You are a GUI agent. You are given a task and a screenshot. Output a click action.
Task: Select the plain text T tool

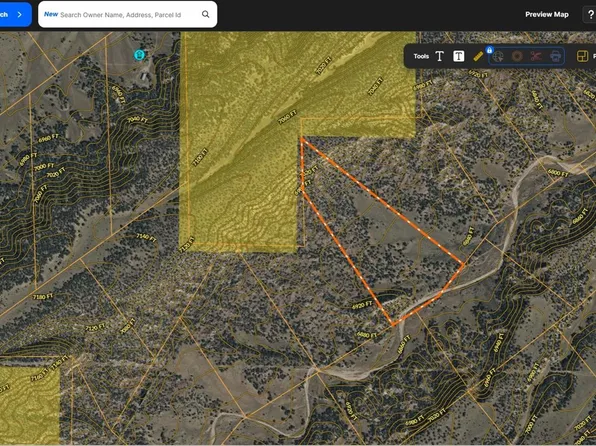(x=440, y=56)
